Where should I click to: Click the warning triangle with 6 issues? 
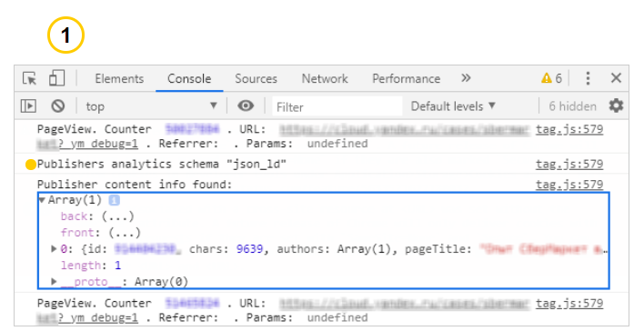(x=551, y=78)
